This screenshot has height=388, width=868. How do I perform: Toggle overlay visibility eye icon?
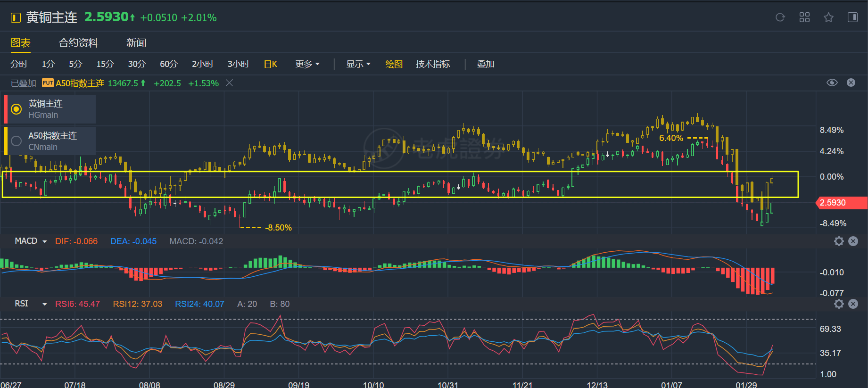coord(832,83)
